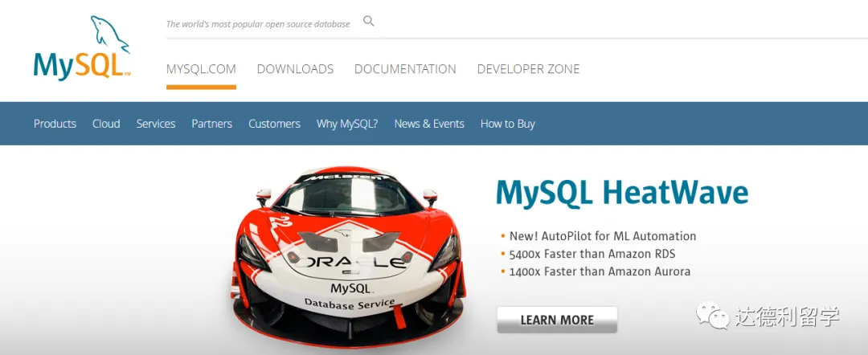The height and width of the screenshot is (355, 868).
Task: Click the MySQL dolphin logo
Action: (x=82, y=48)
